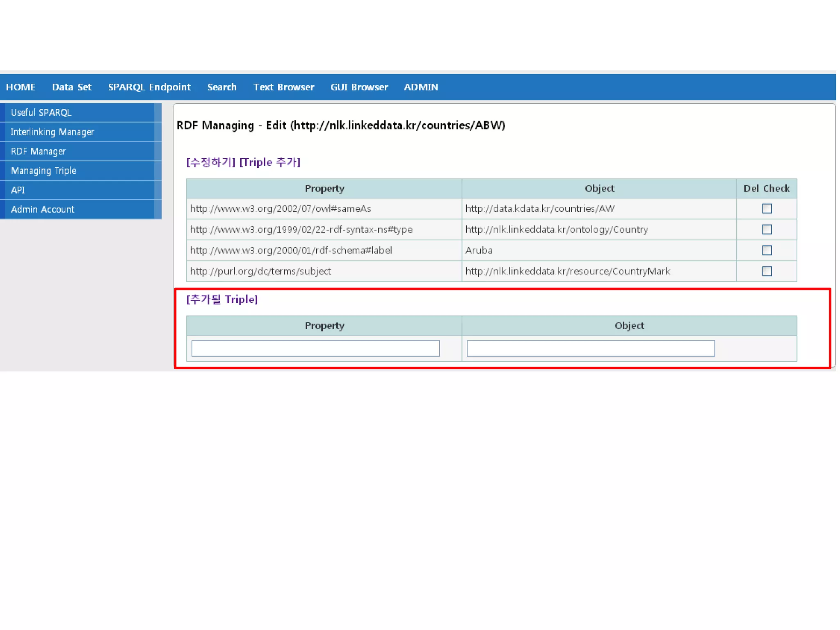Open Interlinking Manager in sidebar
Viewport: 840px width, 630px height.
point(52,132)
